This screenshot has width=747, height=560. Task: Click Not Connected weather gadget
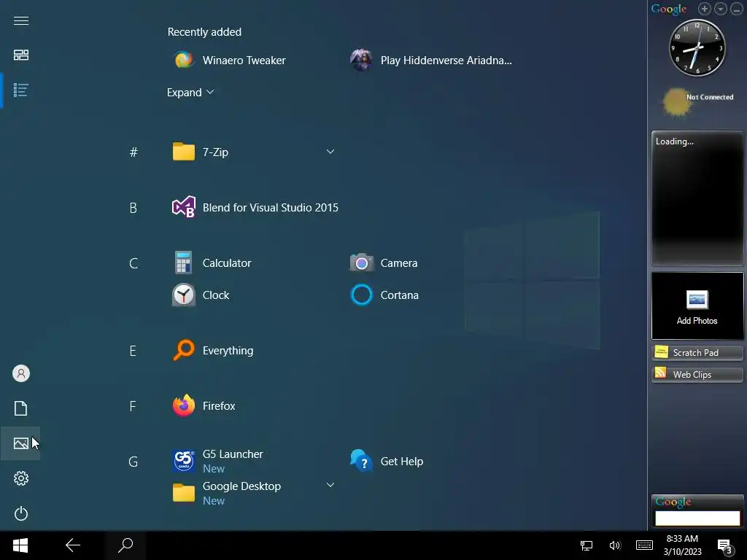[x=697, y=101]
